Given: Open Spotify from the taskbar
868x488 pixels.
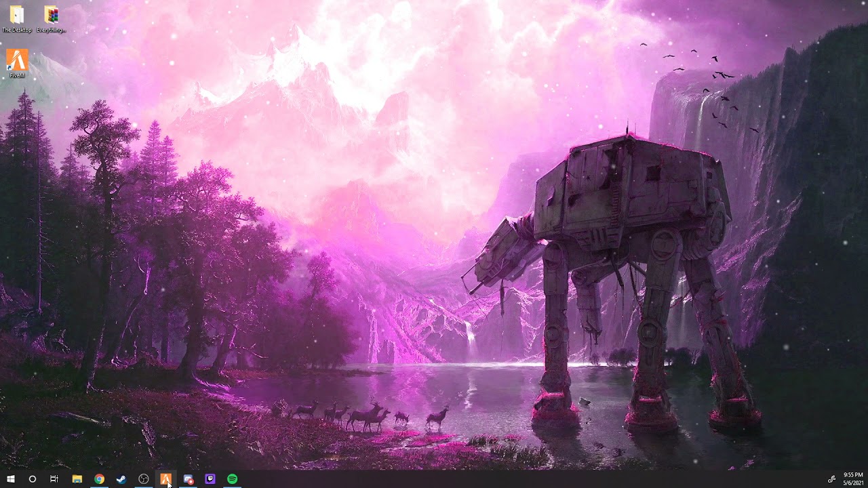Looking at the screenshot, I should 232,479.
